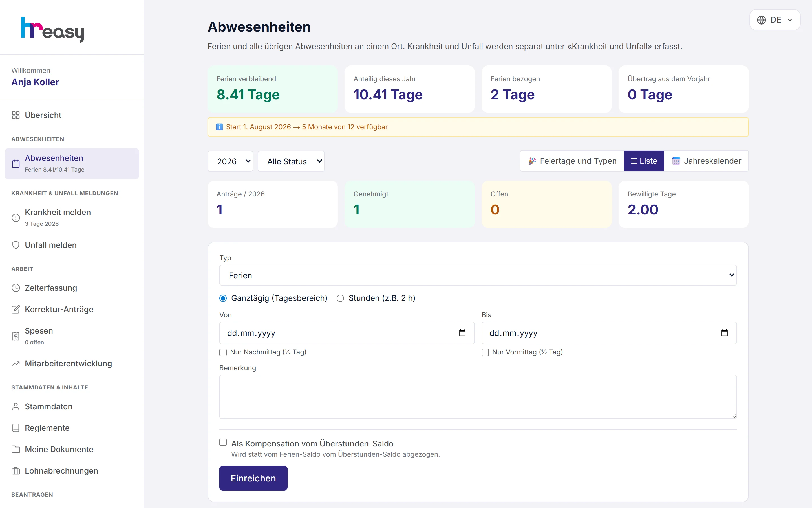Focus the Von date field
Image resolution: width=812 pixels, height=508 pixels.
pos(347,333)
